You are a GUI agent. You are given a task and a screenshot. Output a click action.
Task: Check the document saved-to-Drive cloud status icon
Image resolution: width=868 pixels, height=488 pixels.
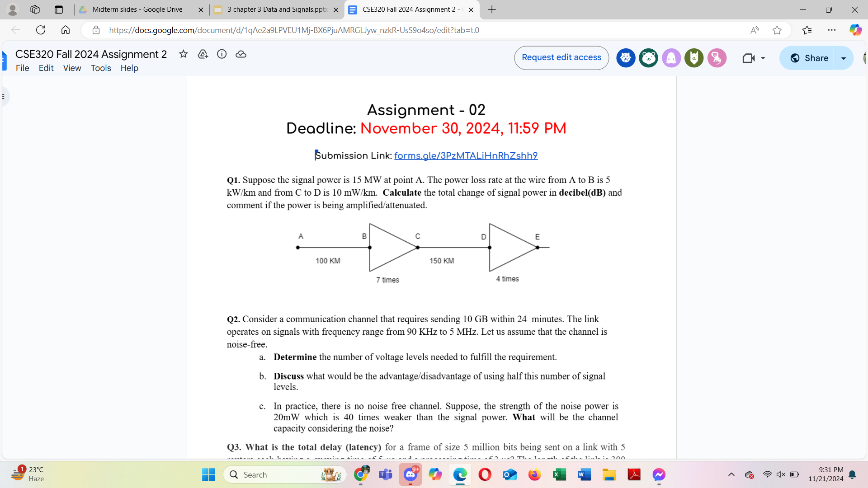241,54
